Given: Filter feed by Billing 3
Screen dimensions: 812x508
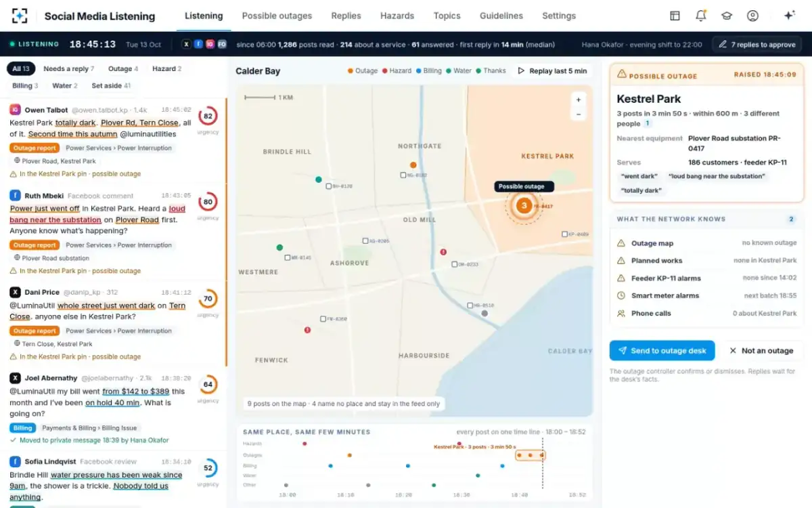Looking at the screenshot, I should [x=25, y=86].
